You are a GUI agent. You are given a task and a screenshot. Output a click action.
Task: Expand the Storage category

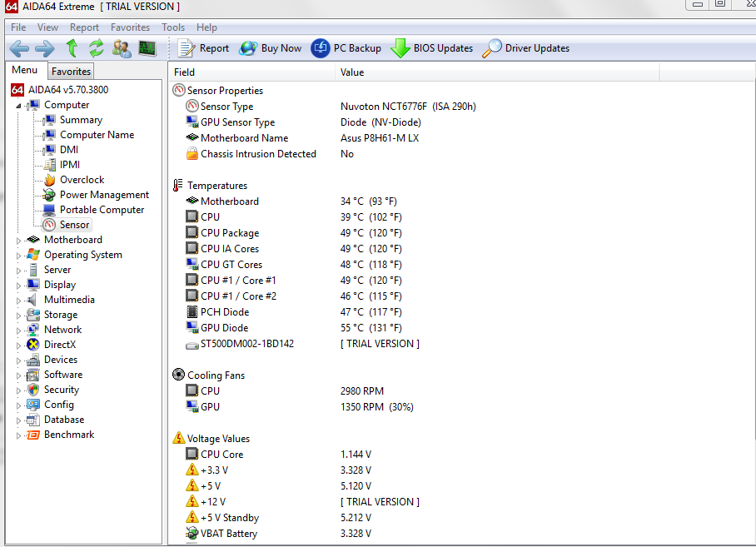point(19,316)
